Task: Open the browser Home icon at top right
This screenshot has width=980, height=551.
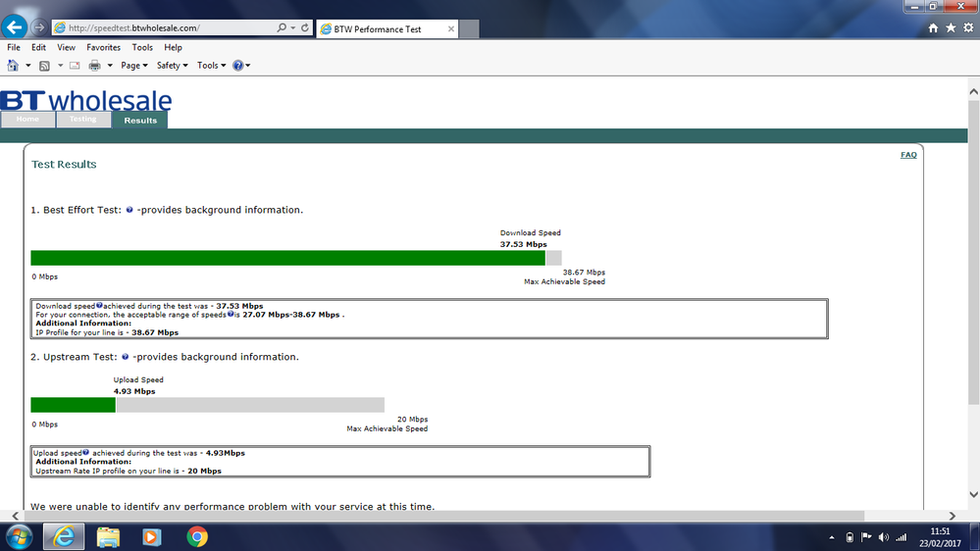Action: pos(933,27)
